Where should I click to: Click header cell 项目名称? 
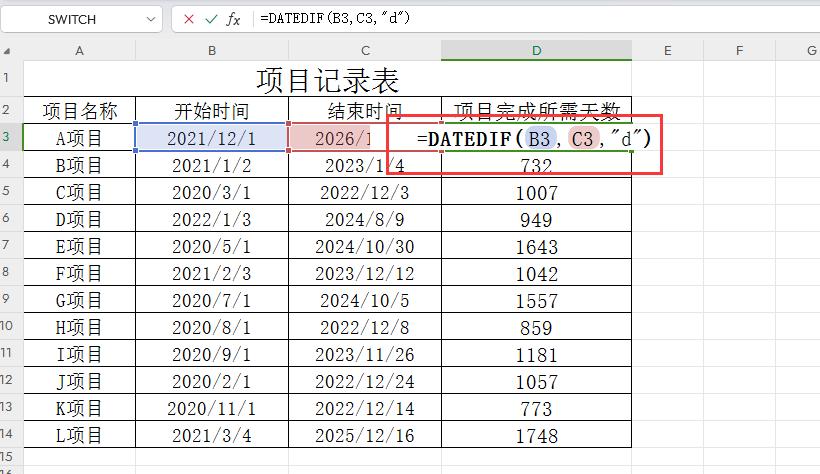click(79, 110)
